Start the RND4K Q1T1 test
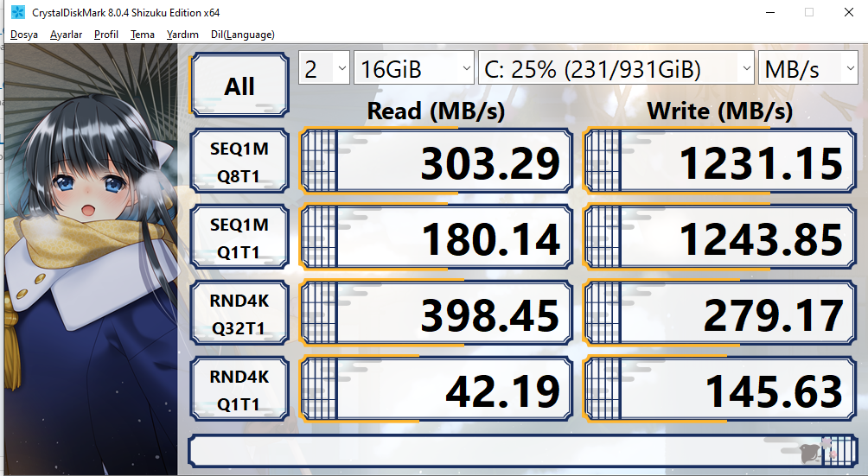This screenshot has width=868, height=476. 239,390
